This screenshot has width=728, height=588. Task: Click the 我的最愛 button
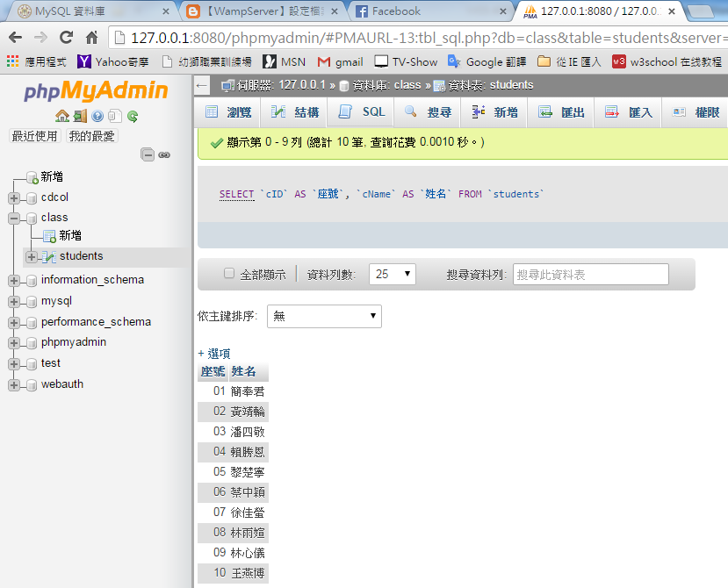92,136
